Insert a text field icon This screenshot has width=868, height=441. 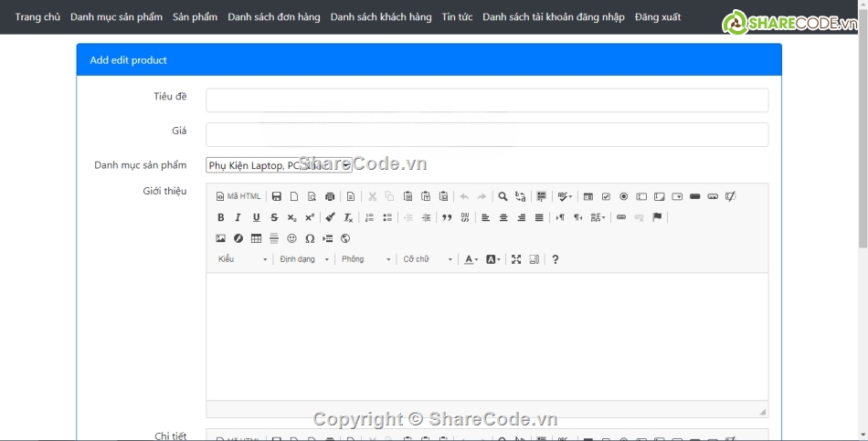pyautogui.click(x=641, y=196)
